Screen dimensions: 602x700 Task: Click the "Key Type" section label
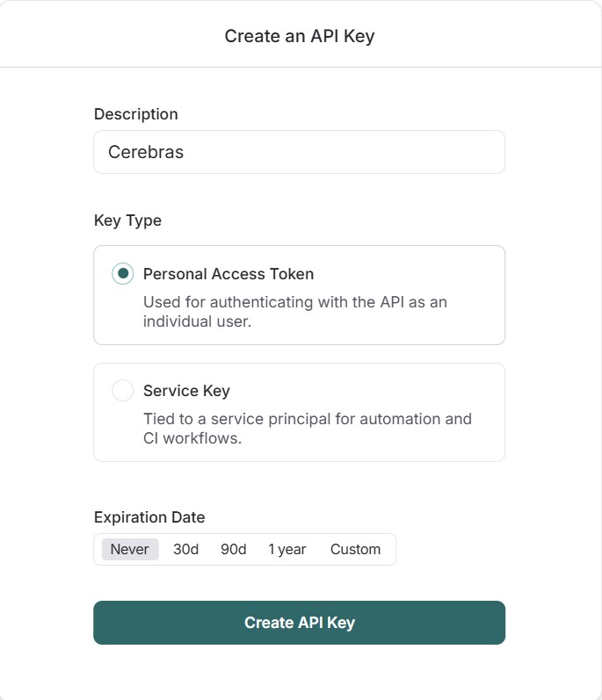128,220
